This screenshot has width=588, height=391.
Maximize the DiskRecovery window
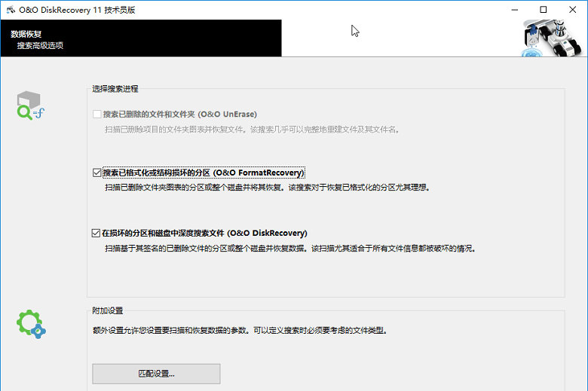click(543, 10)
